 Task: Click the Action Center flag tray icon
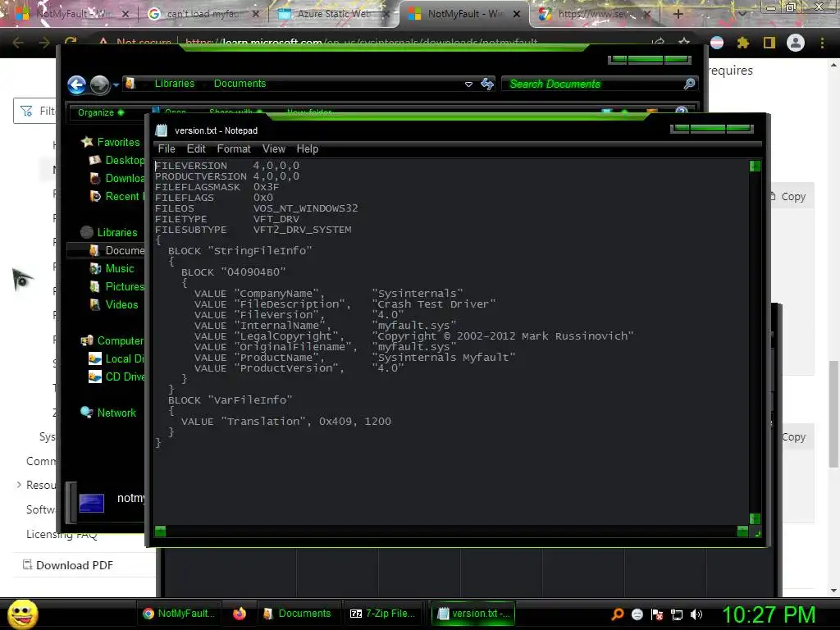(657, 614)
